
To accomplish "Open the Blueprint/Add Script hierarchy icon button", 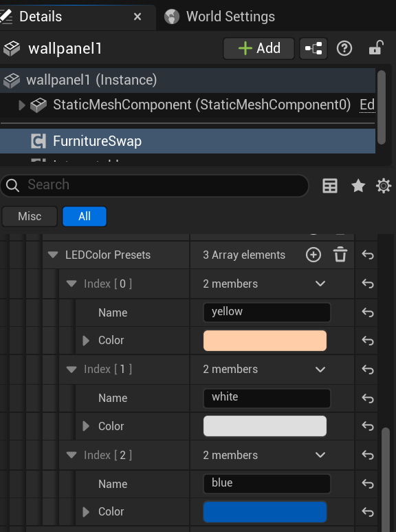I will tap(313, 48).
